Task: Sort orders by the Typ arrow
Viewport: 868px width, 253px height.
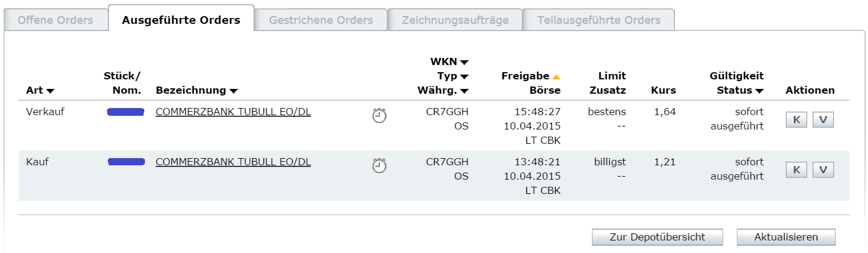Action: click(464, 76)
